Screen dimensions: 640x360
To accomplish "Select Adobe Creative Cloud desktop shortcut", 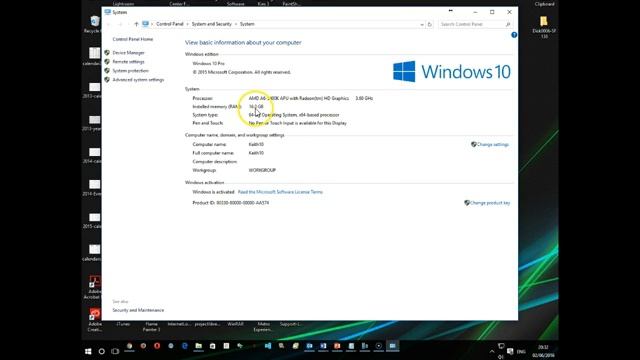I will 95,320.
